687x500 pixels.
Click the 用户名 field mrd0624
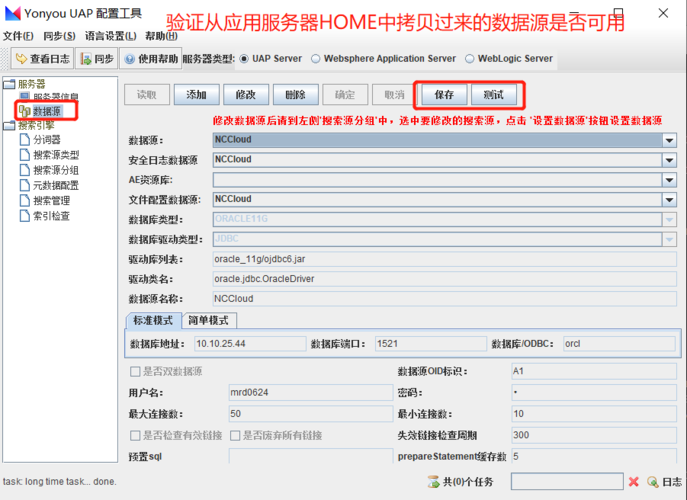tap(311, 392)
